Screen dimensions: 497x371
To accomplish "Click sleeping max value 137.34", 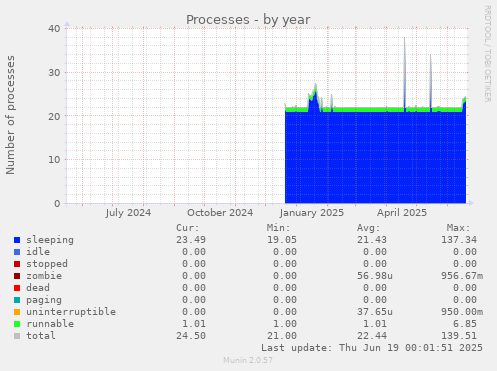I will pyautogui.click(x=459, y=240).
